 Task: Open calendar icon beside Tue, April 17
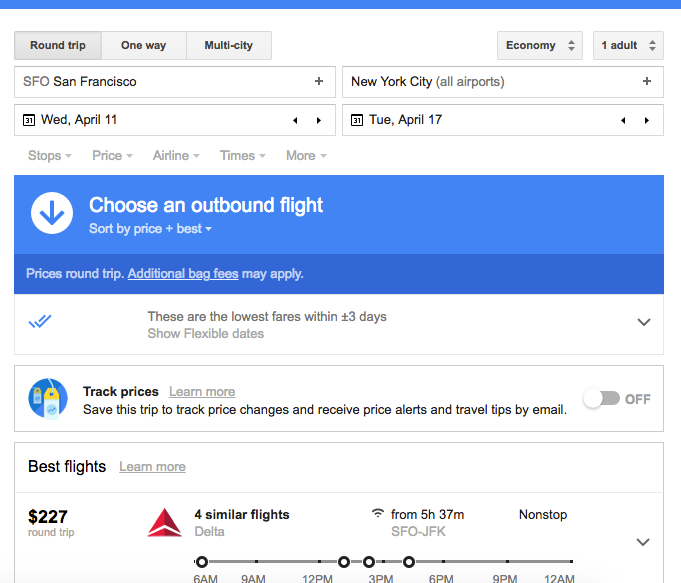[x=357, y=120]
